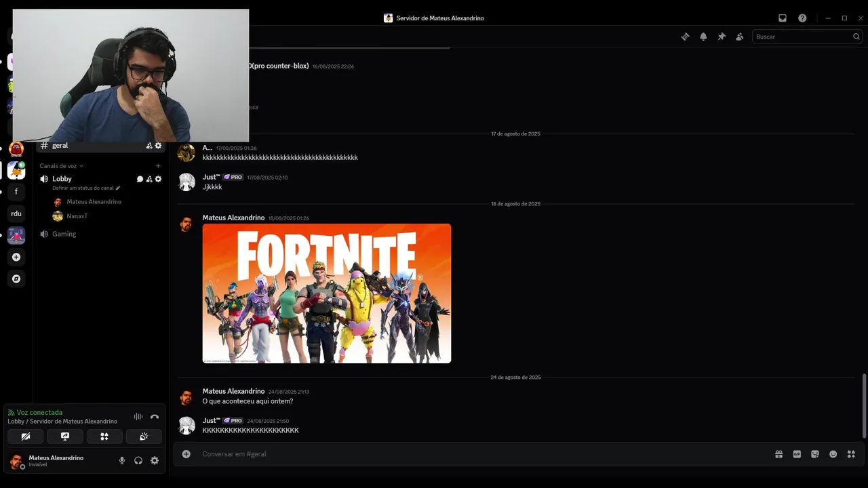This screenshot has height=488, width=868.
Task: Open user settings gear icon
Action: pos(155,461)
